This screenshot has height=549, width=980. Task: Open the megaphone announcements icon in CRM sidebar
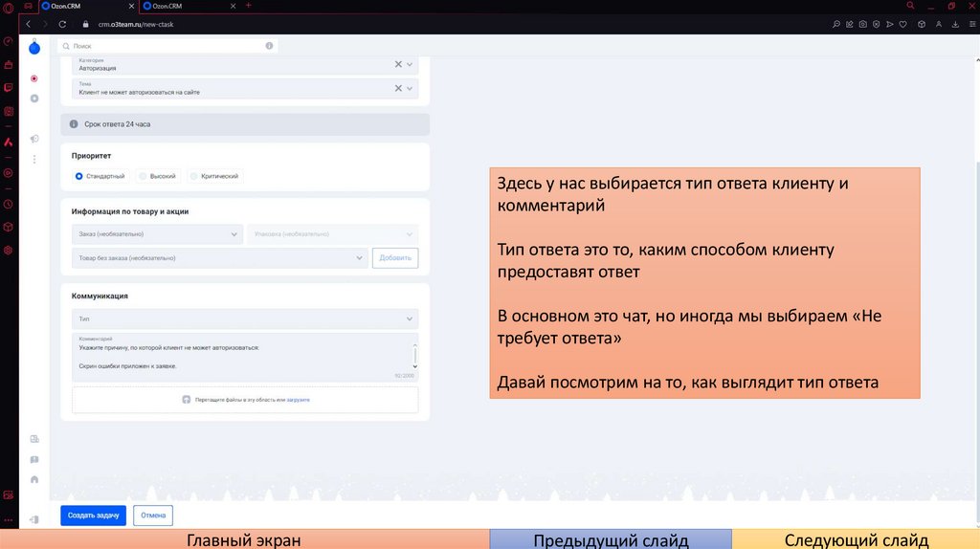pos(34,139)
